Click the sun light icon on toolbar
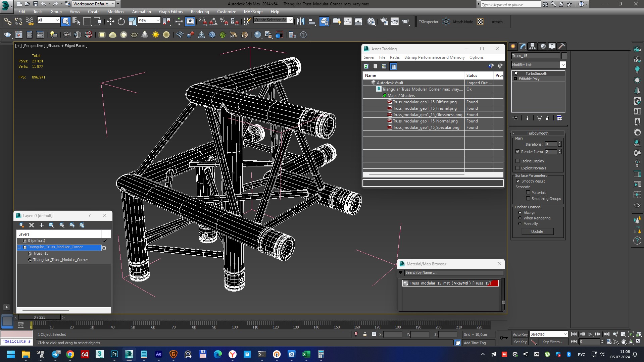The width and height of the screenshot is (644, 362). pos(156,35)
